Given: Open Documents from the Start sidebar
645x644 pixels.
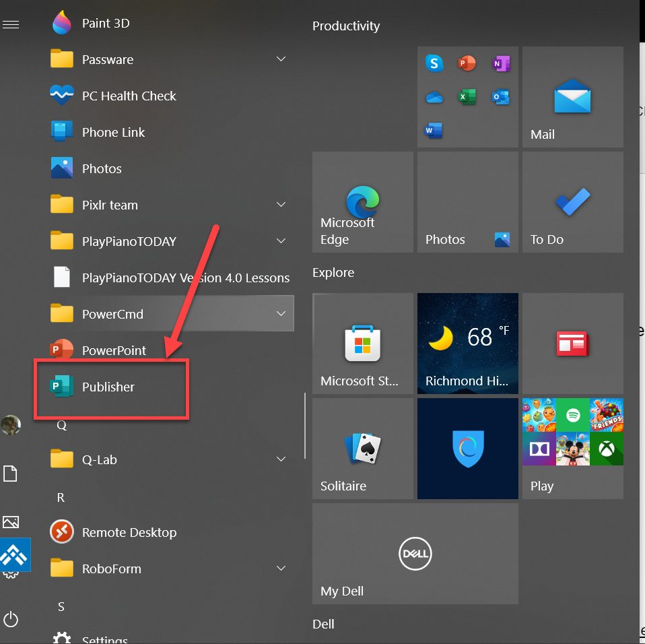Looking at the screenshot, I should point(10,474).
